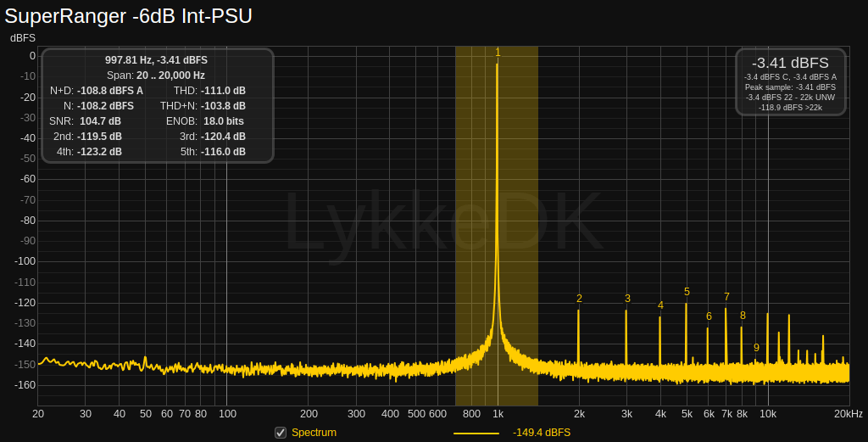The height and width of the screenshot is (442, 868).
Task: Click the 2nd harmonic -119.5 dB value
Action: [99, 137]
